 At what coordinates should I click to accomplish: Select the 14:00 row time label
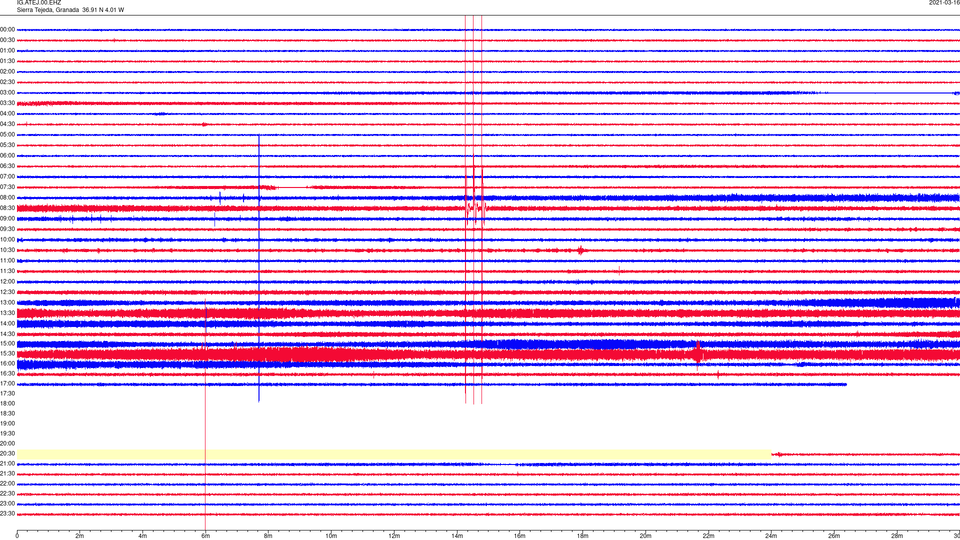coord(7,323)
